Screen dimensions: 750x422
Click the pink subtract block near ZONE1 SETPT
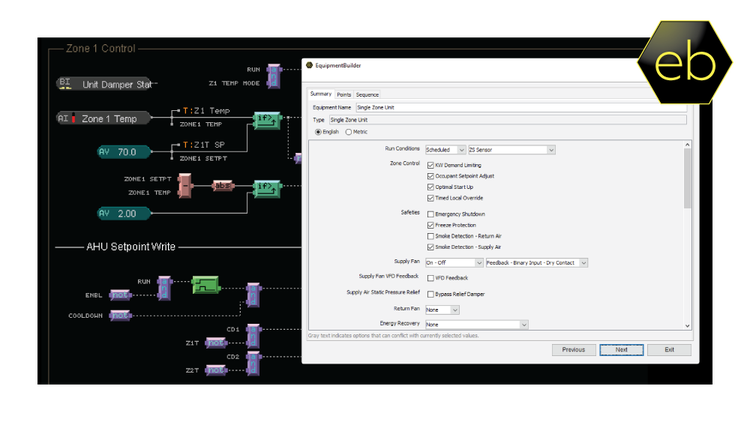click(x=185, y=186)
